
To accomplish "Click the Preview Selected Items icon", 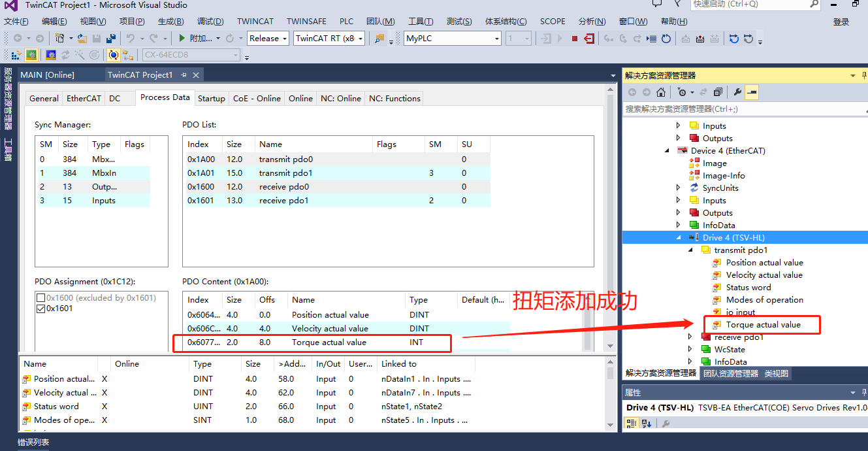I will [x=752, y=92].
